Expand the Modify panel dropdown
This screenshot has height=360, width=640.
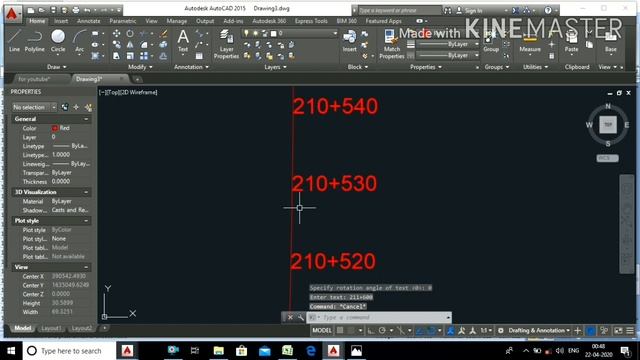(x=140, y=67)
